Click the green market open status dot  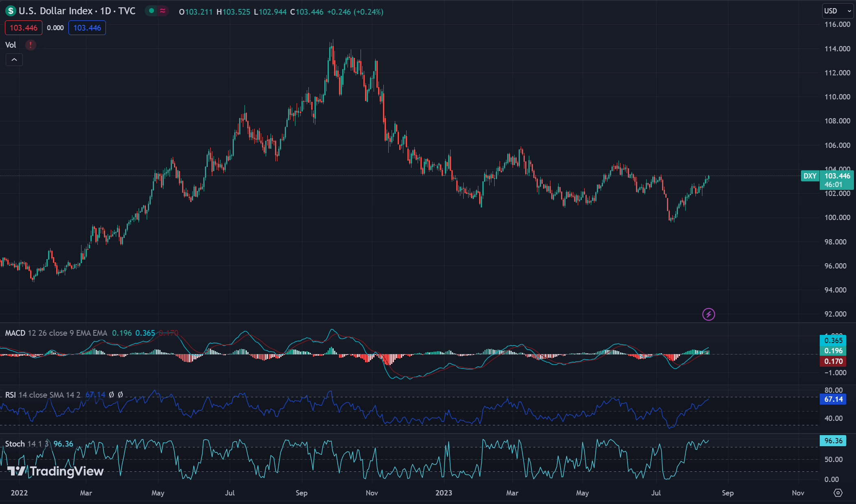152,11
